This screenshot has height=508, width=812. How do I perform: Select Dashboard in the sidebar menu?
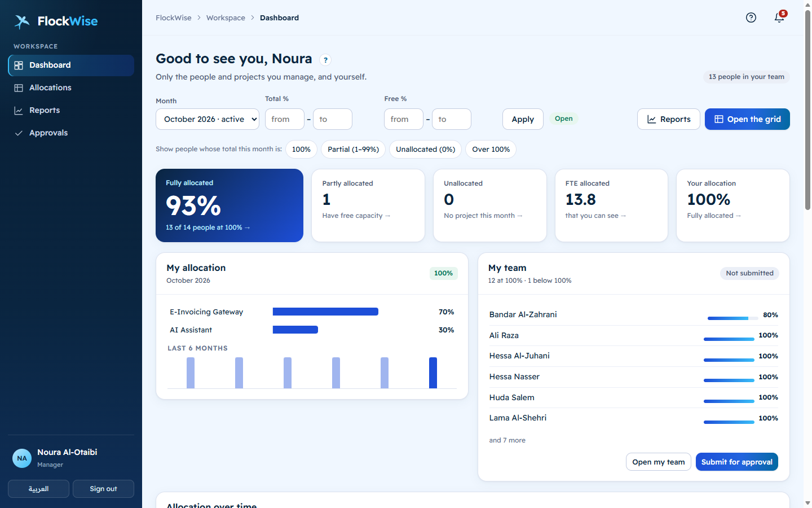(x=71, y=65)
